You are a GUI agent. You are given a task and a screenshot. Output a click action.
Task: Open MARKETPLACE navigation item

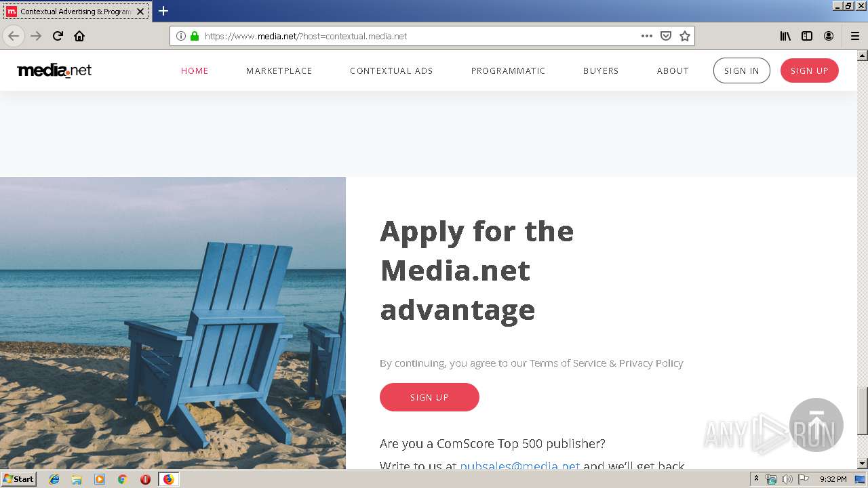click(279, 70)
